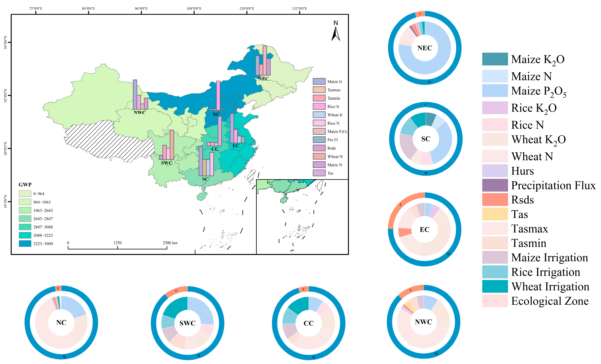The width and height of the screenshot is (601, 364).
Task: Select the GWP 3223–3909 dark blue swatch
Action: [25, 244]
